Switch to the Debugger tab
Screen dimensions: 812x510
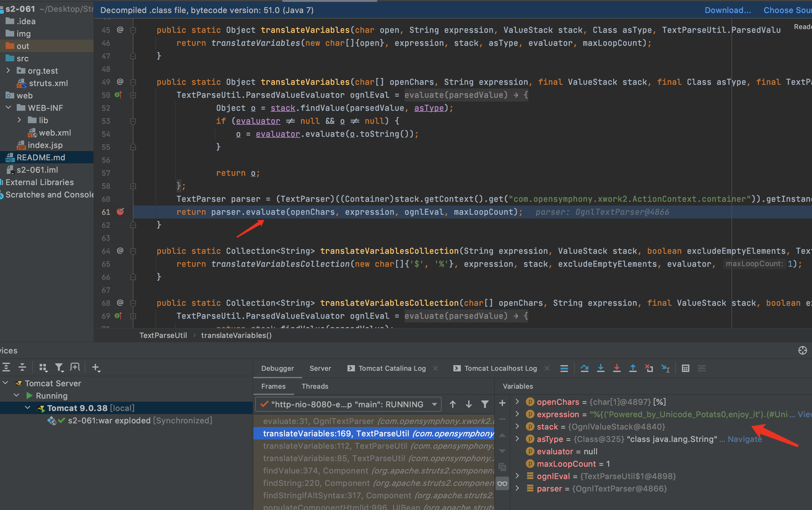point(277,368)
